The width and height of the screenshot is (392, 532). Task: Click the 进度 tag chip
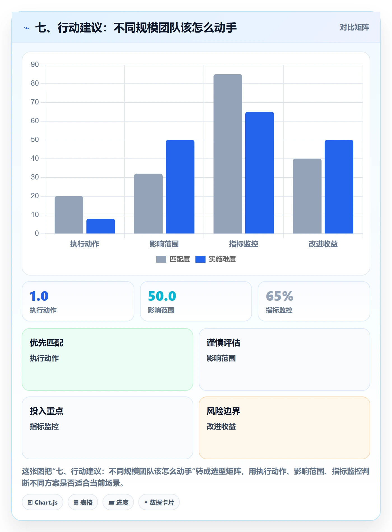[x=118, y=502]
